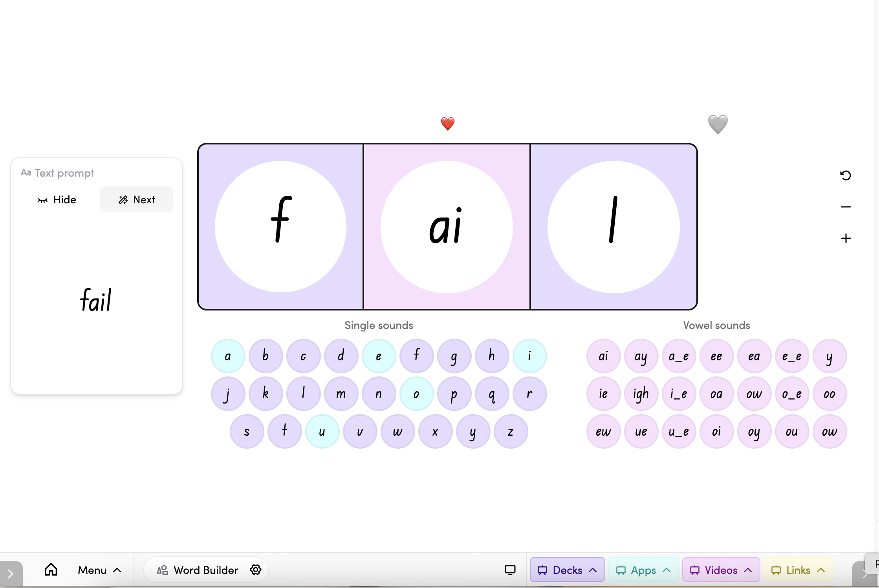Click the 'ai' box in word frame

447,227
